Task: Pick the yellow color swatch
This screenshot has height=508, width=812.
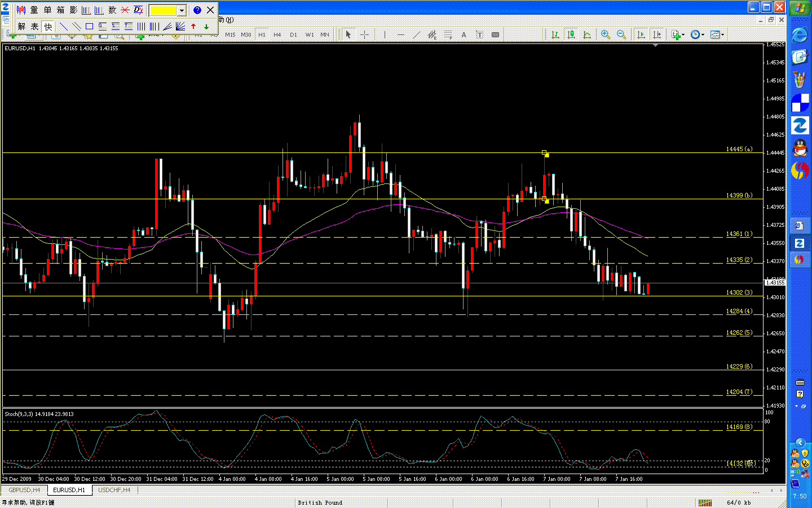Action: point(163,11)
